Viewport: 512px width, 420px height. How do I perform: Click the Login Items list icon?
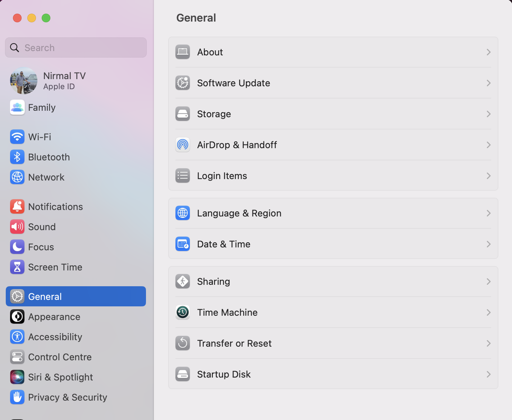[183, 176]
